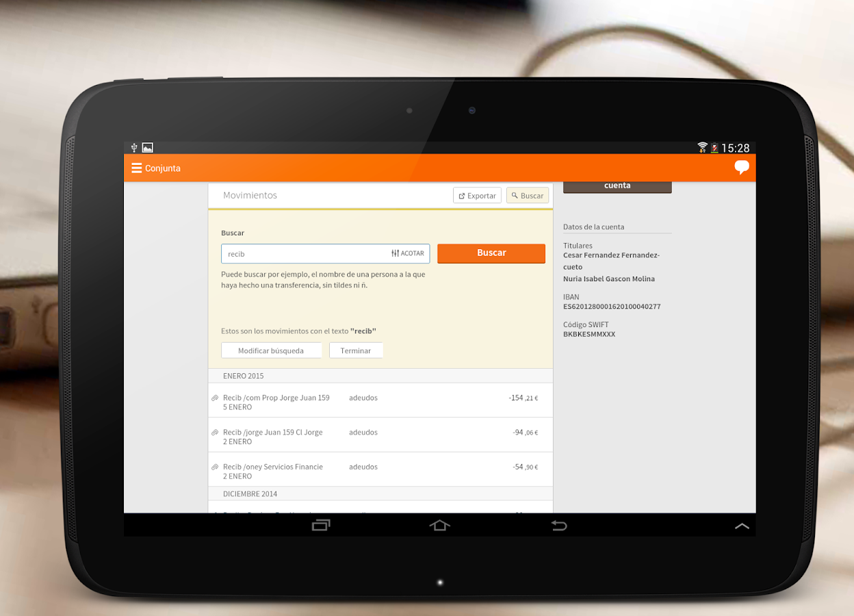Tap the USB icon in the status bar

pos(134,147)
